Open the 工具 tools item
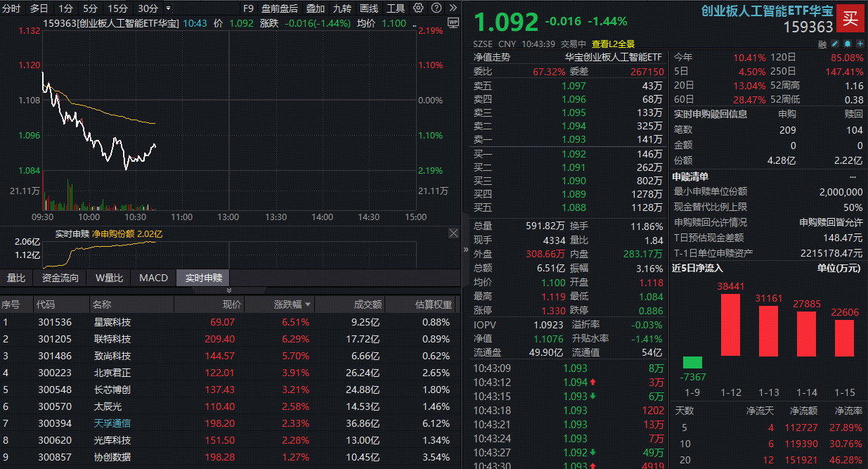The height and width of the screenshot is (469, 868). pos(396,8)
